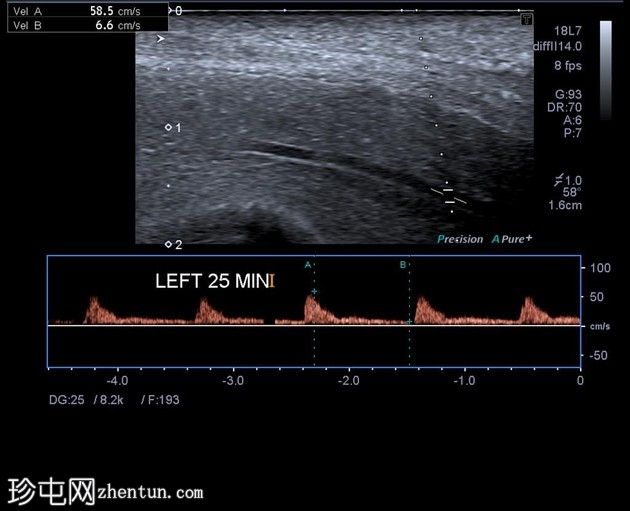Click the '-3.0' time axis label

233,380
